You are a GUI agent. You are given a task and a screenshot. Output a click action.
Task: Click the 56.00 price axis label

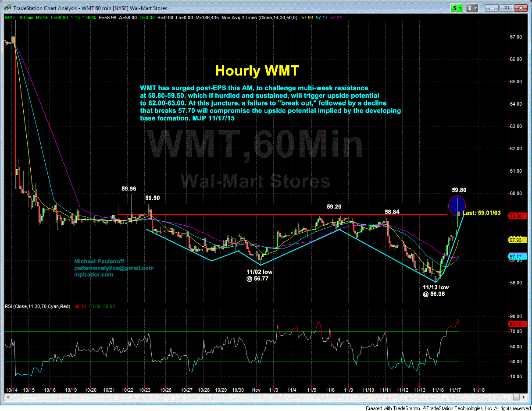(515, 283)
